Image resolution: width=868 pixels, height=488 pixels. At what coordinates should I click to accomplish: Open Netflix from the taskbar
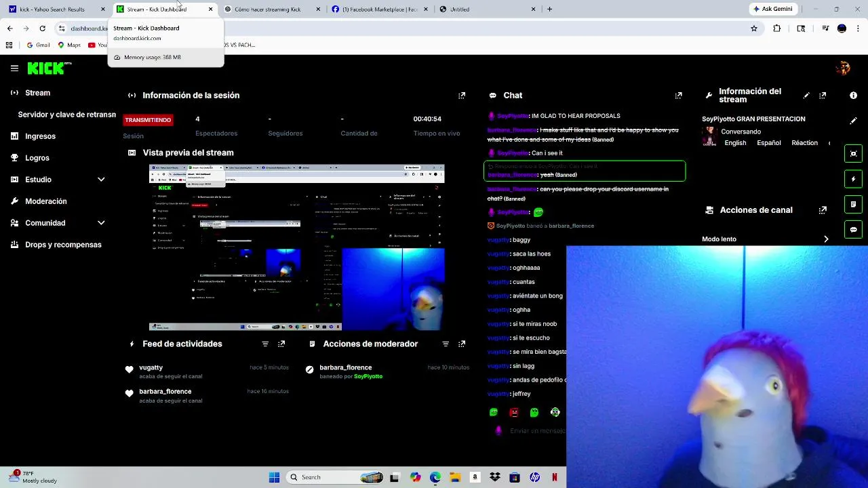(555, 477)
